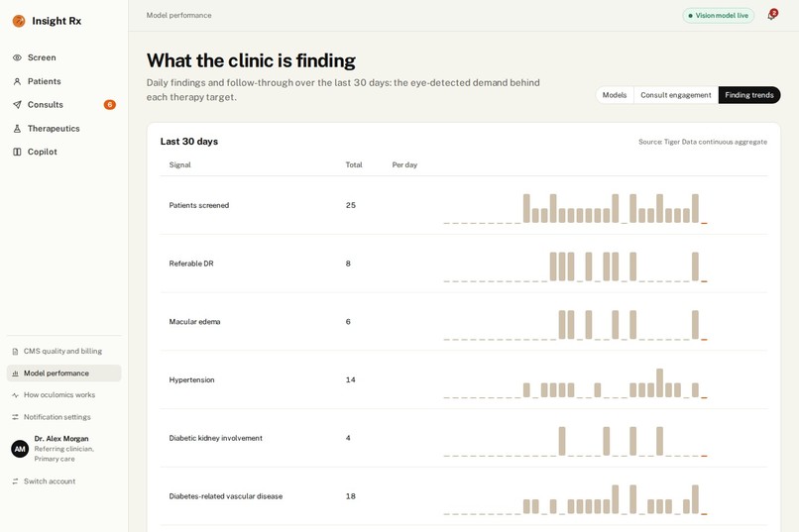Screen dimensions: 799x532
Task: Click the orange Consults count badge
Action: point(110,105)
